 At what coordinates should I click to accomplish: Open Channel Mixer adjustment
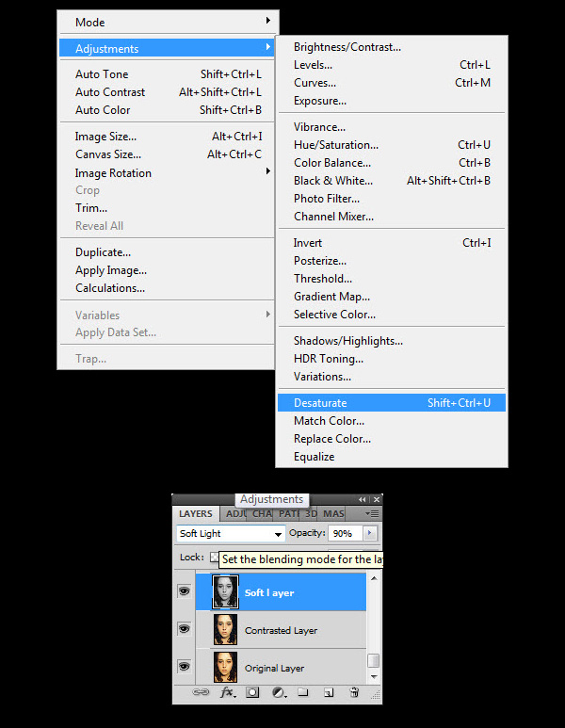[392, 217]
